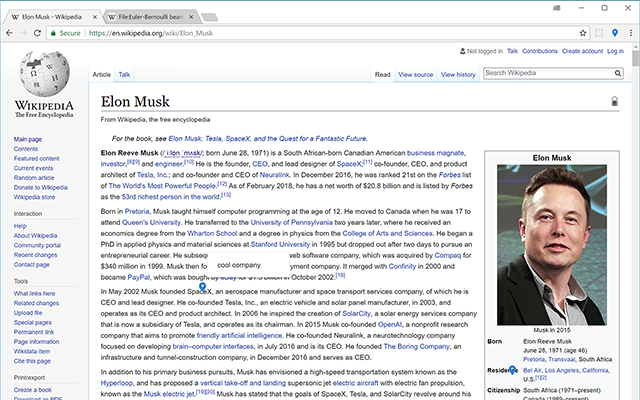The width and height of the screenshot is (640, 400).
Task: Open a new browser tab
Action: (x=210, y=17)
